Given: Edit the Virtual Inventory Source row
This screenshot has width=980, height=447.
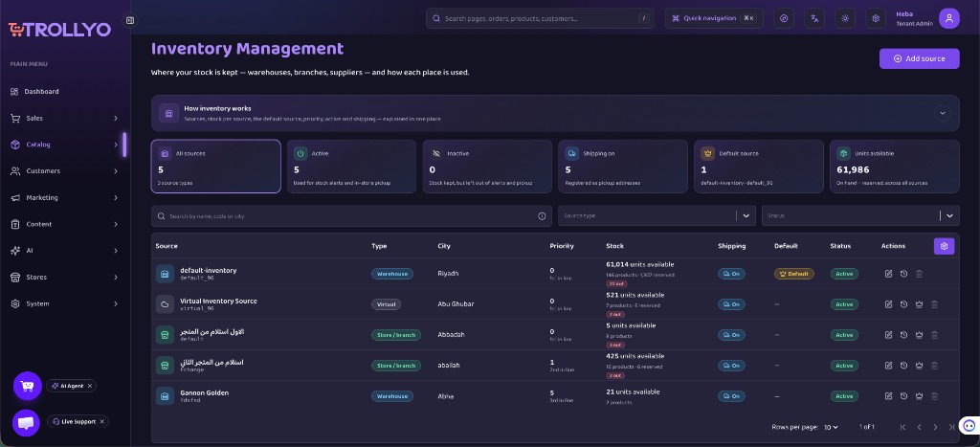Looking at the screenshot, I should tap(888, 304).
